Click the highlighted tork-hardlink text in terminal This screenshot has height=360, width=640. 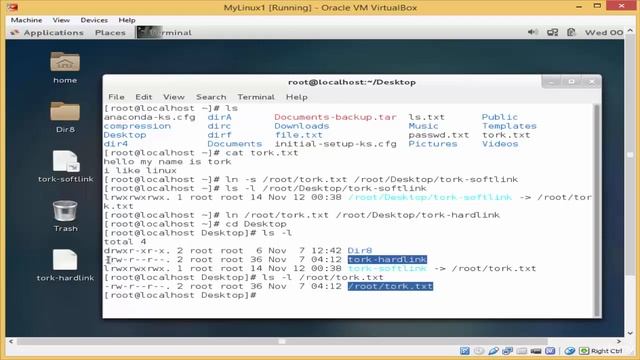387,260
